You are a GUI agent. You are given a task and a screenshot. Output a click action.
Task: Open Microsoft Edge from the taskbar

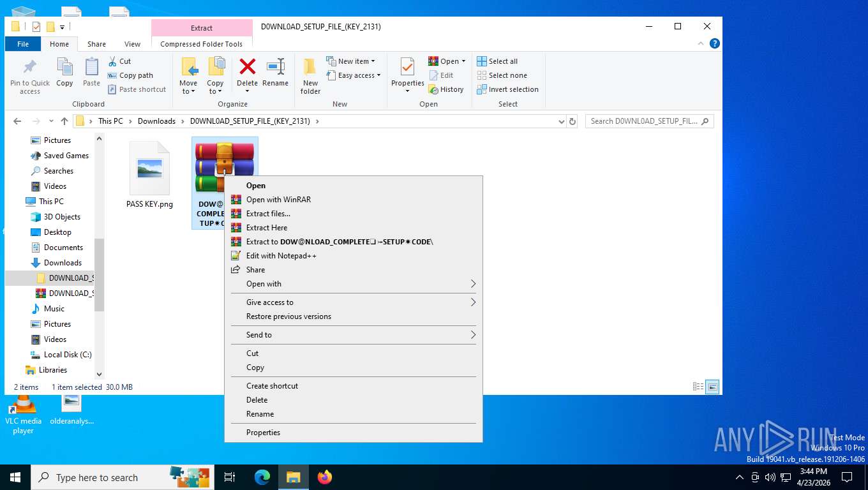pos(262,477)
